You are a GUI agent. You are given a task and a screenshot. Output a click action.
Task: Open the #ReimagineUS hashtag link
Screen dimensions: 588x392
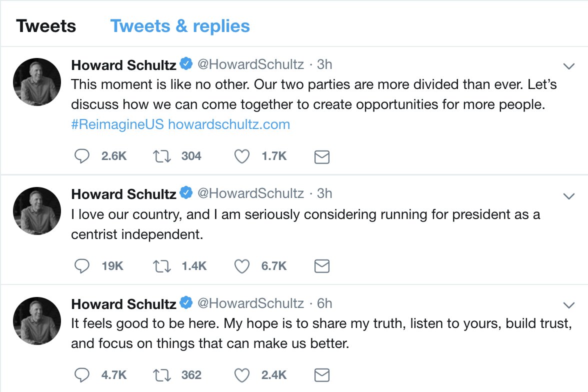coord(117,124)
